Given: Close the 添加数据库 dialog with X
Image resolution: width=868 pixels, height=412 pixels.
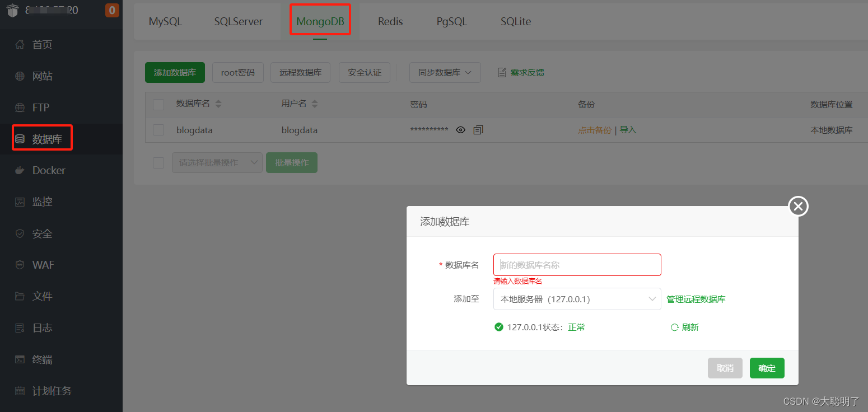Looking at the screenshot, I should pos(798,206).
